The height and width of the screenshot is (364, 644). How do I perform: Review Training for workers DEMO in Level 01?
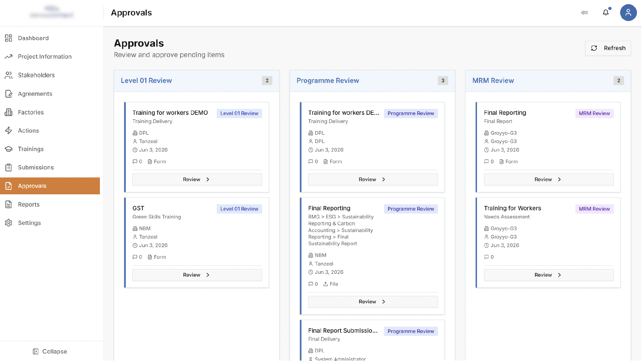pyautogui.click(x=197, y=179)
